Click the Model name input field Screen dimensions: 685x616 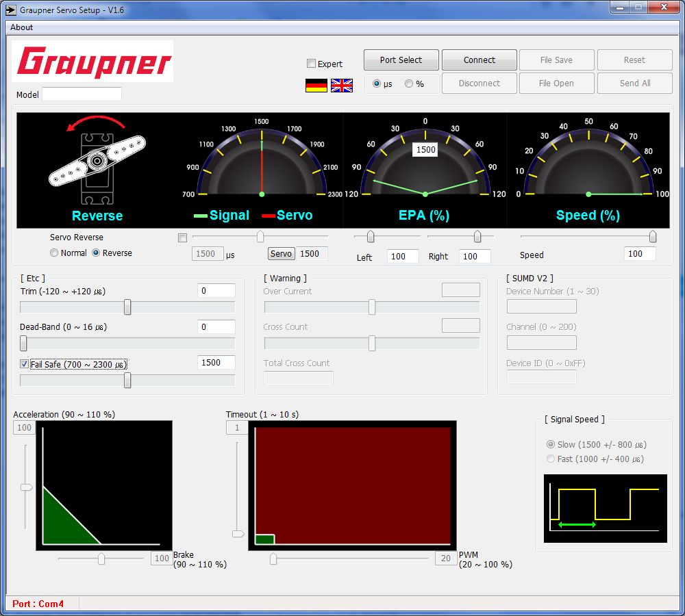point(82,94)
